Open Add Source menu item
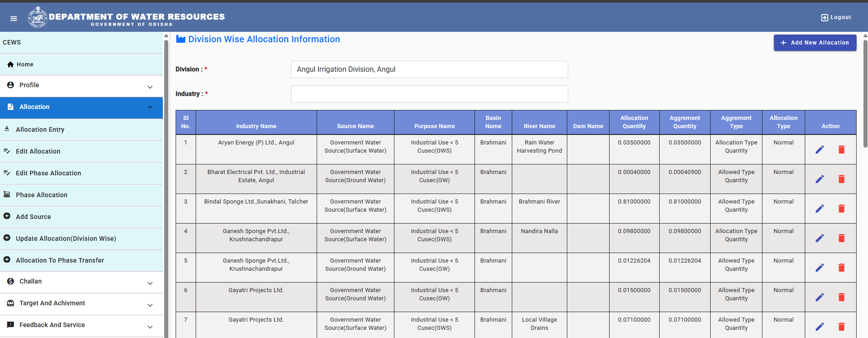The image size is (868, 338). point(81,217)
